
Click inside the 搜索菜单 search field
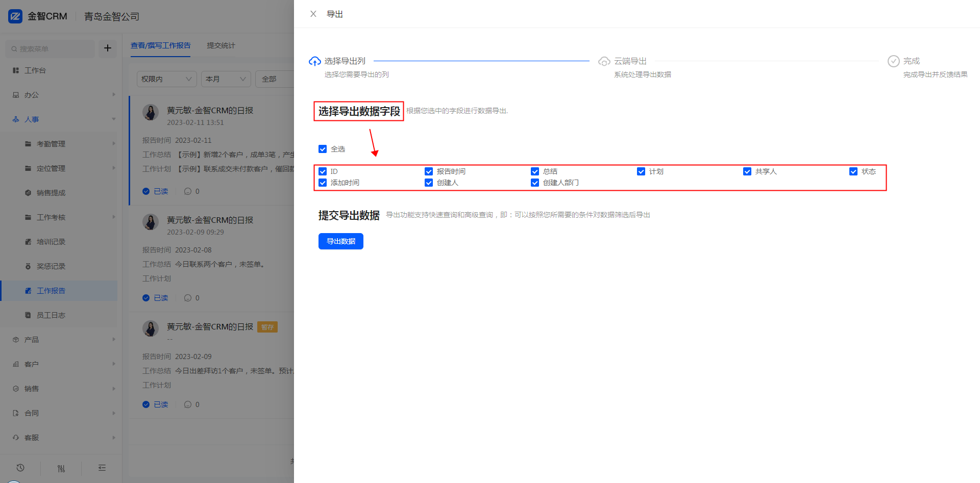(50, 48)
